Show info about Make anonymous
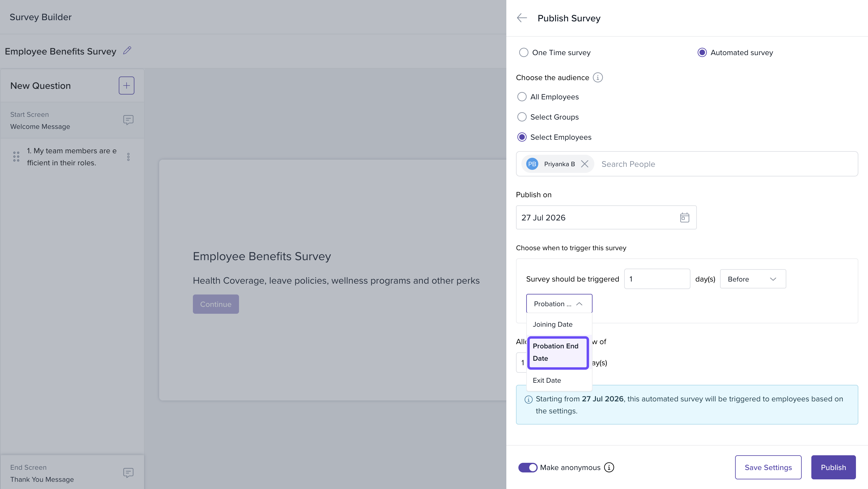 [x=609, y=467]
